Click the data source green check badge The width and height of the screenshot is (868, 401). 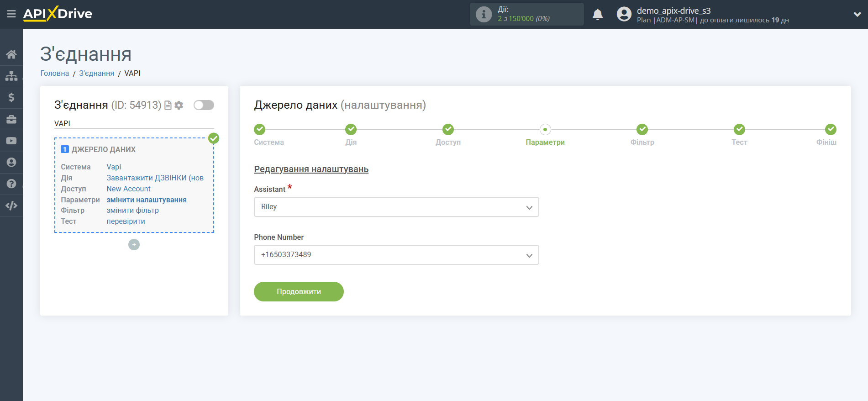tap(214, 138)
